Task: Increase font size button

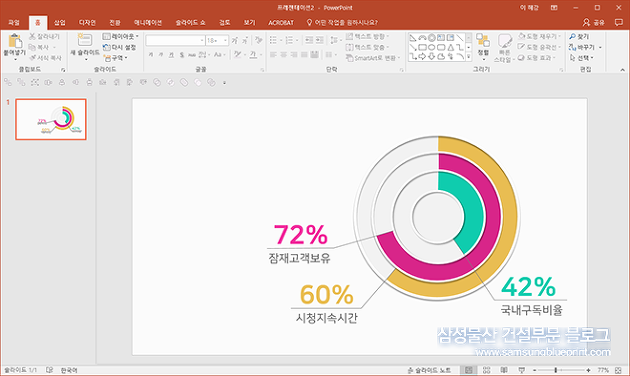Action: click(x=234, y=41)
